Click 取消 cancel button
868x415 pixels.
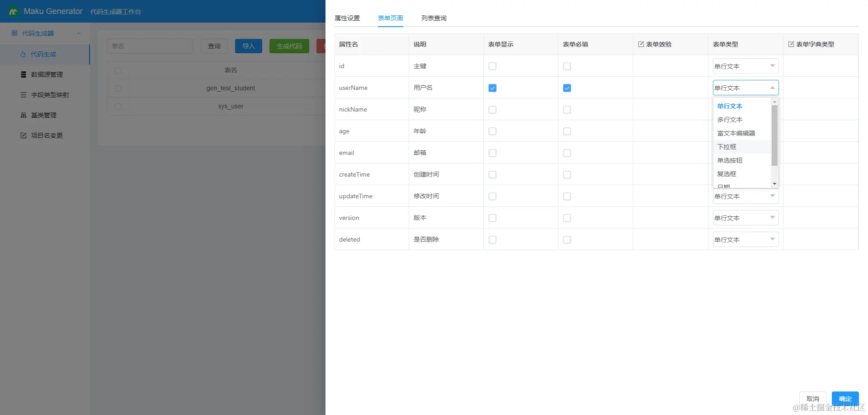[812, 399]
